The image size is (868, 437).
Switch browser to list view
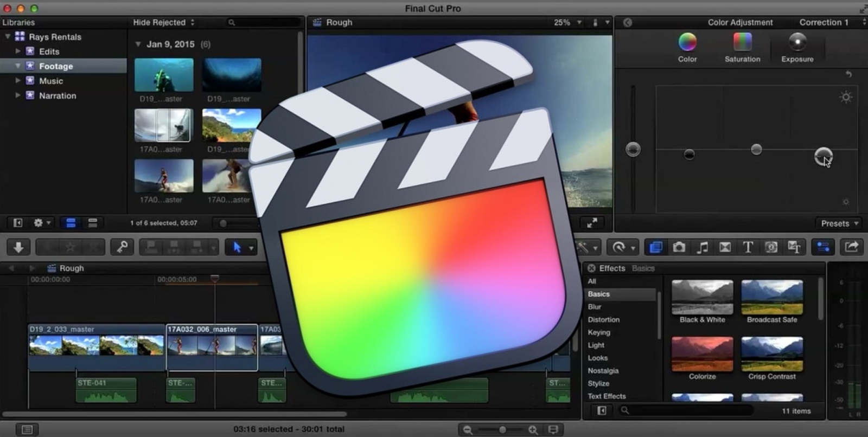92,223
